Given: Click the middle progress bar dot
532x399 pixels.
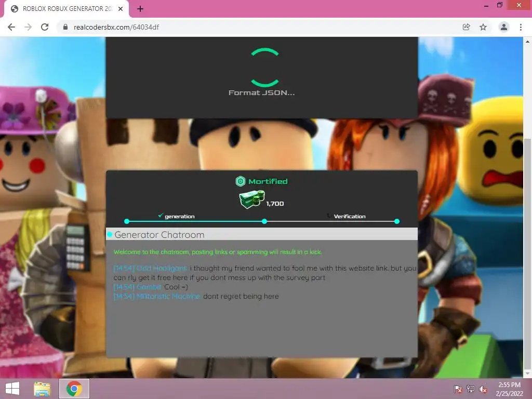Looking at the screenshot, I should (x=264, y=221).
